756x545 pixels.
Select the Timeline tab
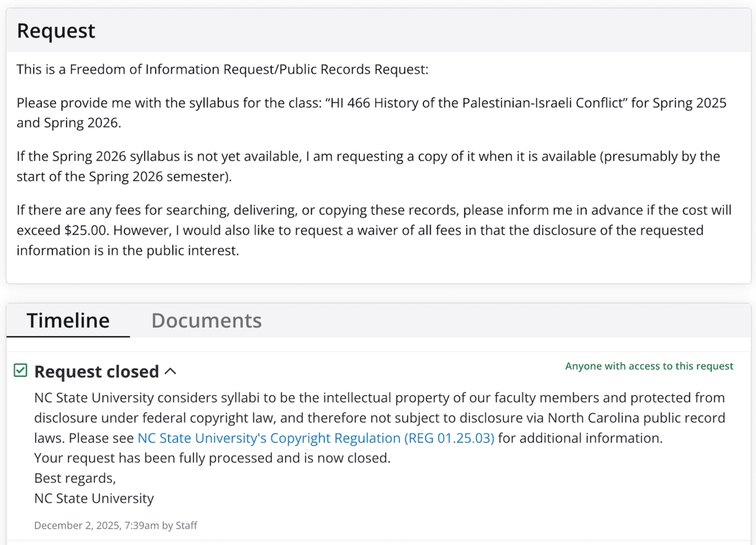[x=68, y=320]
